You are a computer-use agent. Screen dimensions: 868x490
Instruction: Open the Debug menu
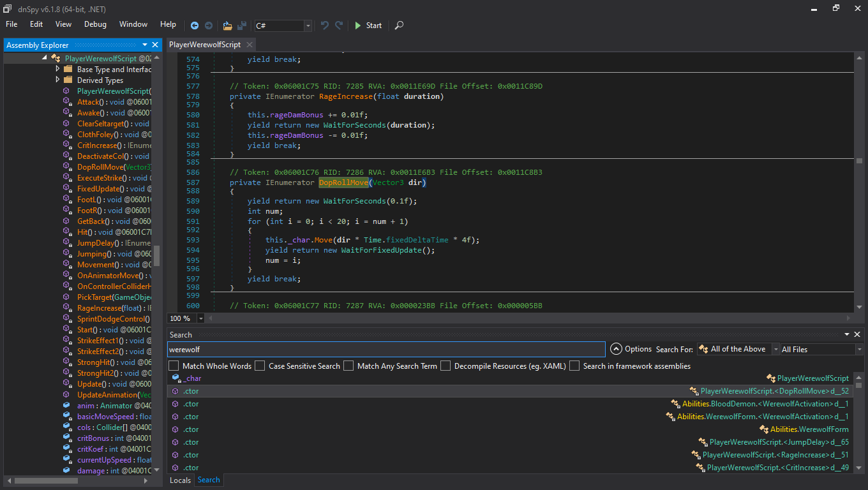pyautogui.click(x=95, y=24)
